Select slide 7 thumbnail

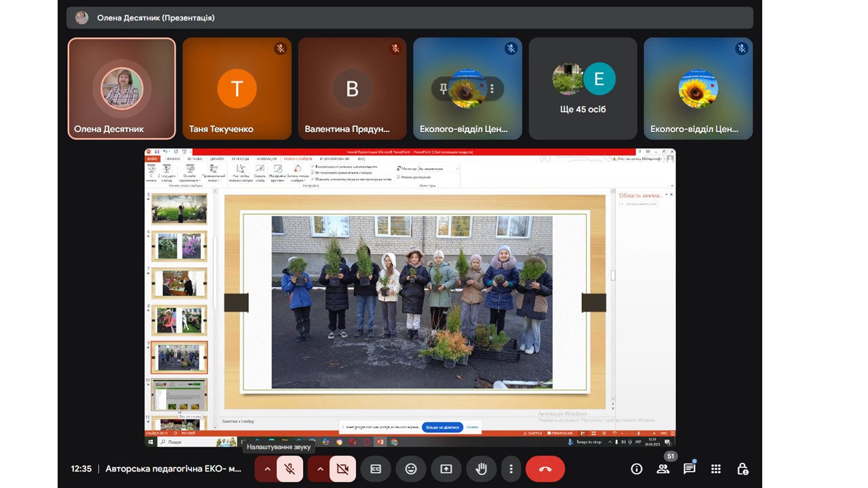[x=179, y=283]
